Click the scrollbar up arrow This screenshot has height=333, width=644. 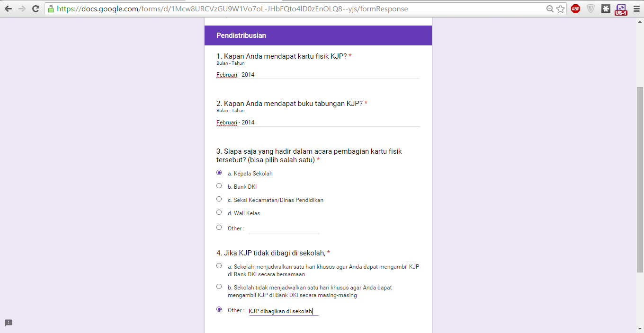(640, 21)
